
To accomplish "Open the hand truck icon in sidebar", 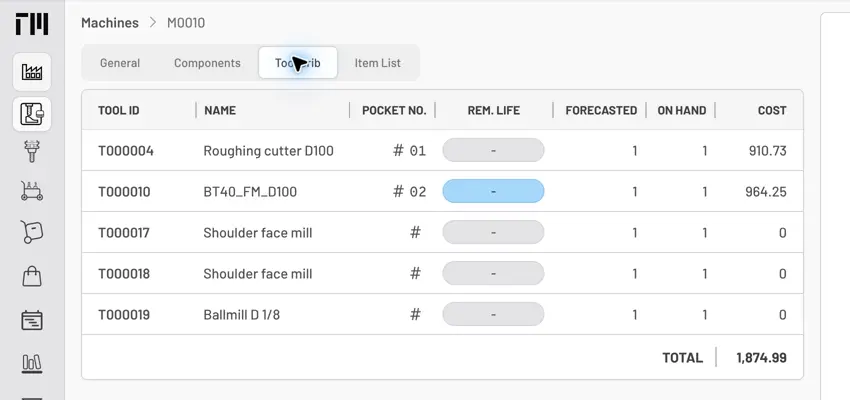I will pyautogui.click(x=32, y=231).
